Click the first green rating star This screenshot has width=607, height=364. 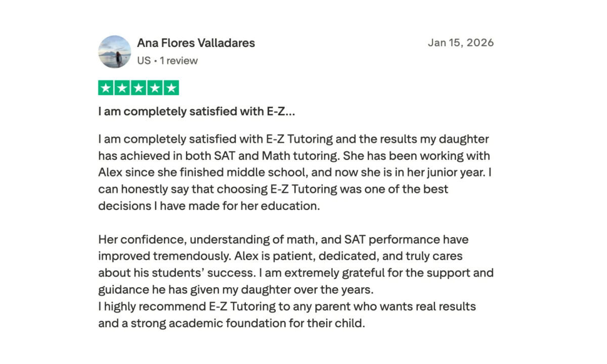pos(106,88)
